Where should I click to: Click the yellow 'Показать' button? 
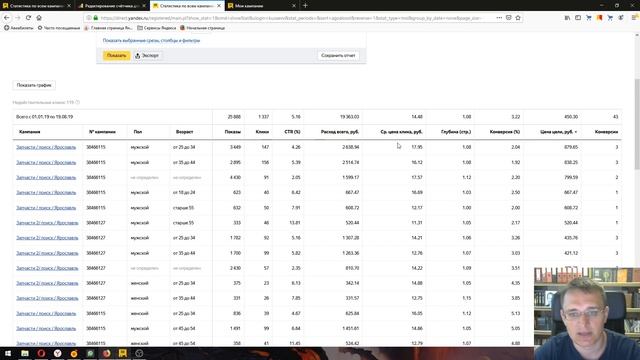point(116,56)
